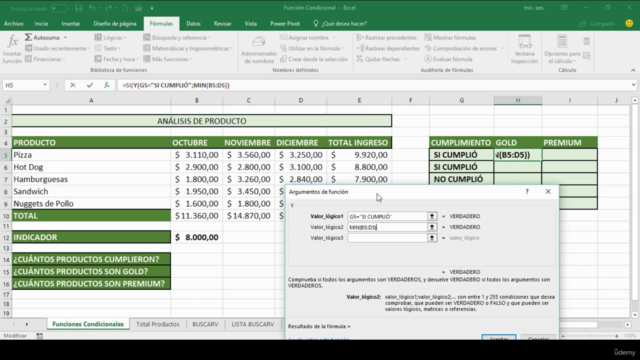Switch to Diseño de página tab
The width and height of the screenshot is (640, 360).
[115, 24]
